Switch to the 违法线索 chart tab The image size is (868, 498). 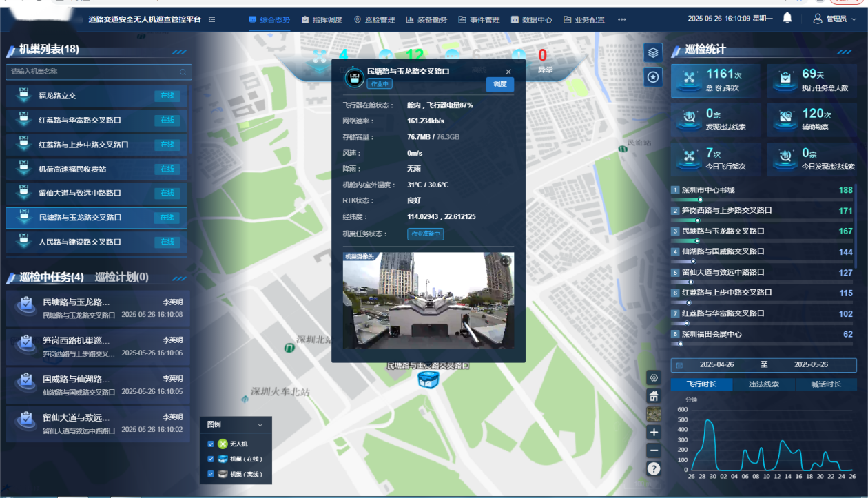(x=763, y=384)
